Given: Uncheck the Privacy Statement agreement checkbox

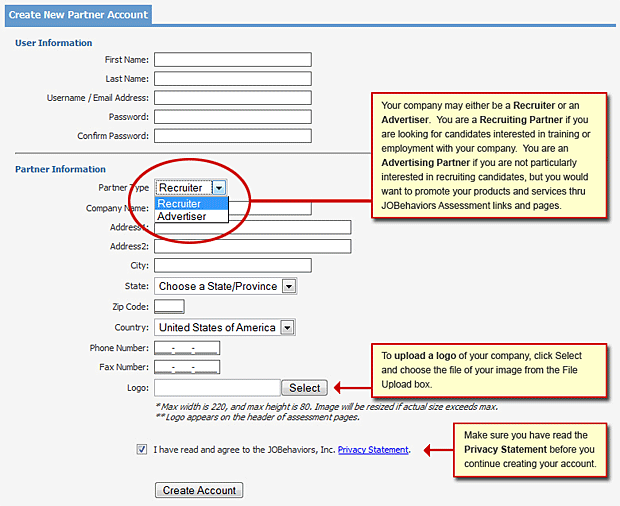Looking at the screenshot, I should click(142, 449).
